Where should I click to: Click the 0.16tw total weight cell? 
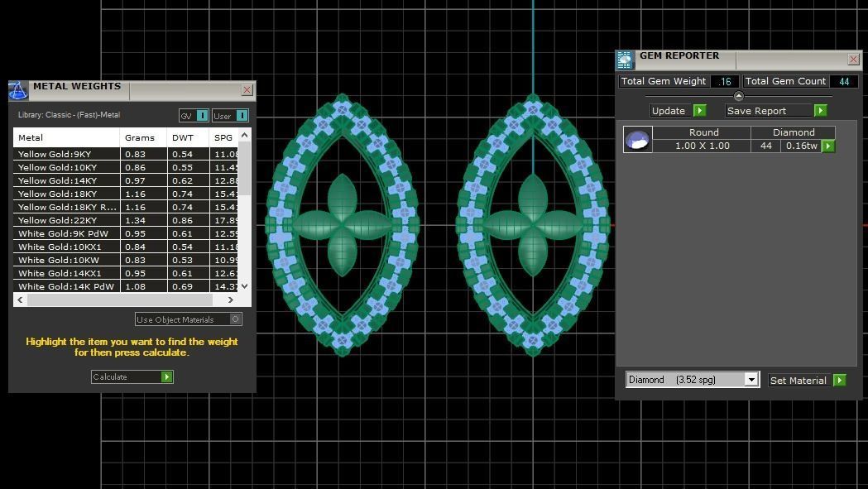pyautogui.click(x=801, y=146)
